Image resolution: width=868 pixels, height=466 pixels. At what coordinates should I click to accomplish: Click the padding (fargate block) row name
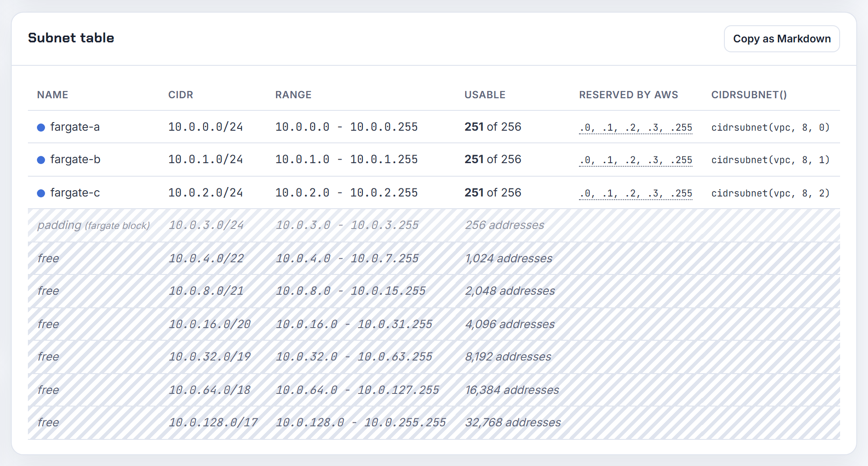(x=94, y=225)
